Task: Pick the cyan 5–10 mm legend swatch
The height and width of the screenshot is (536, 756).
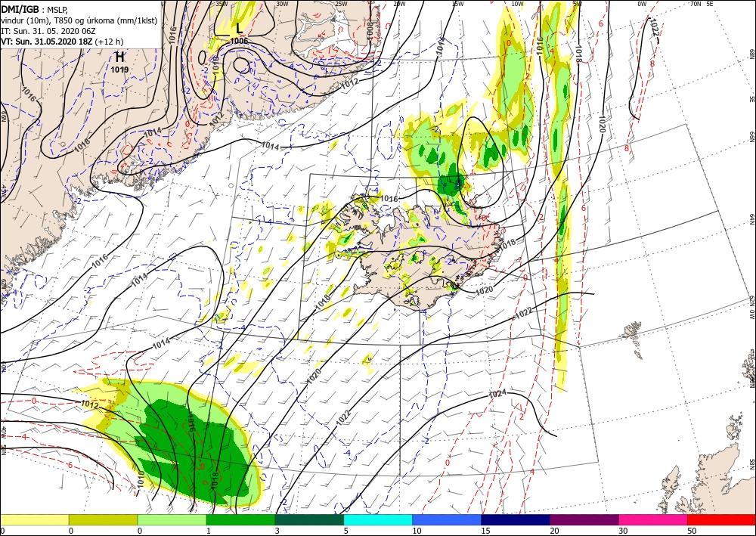Action: coord(379,519)
